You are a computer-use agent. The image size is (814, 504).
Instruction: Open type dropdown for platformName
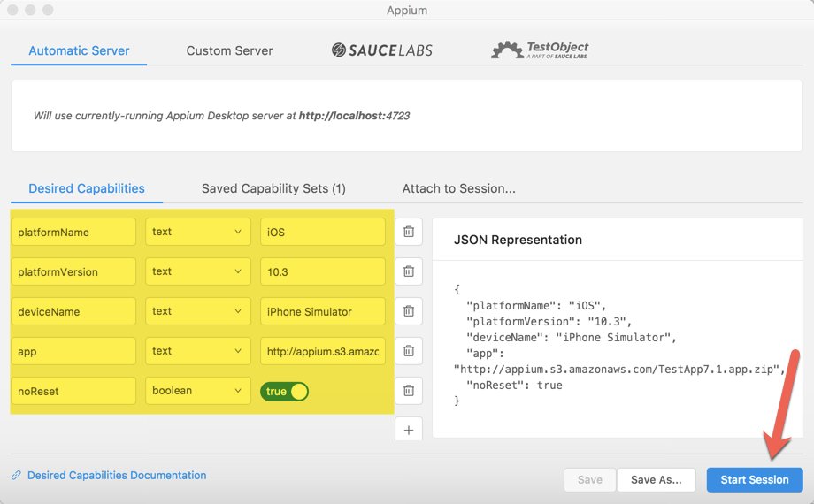(198, 232)
